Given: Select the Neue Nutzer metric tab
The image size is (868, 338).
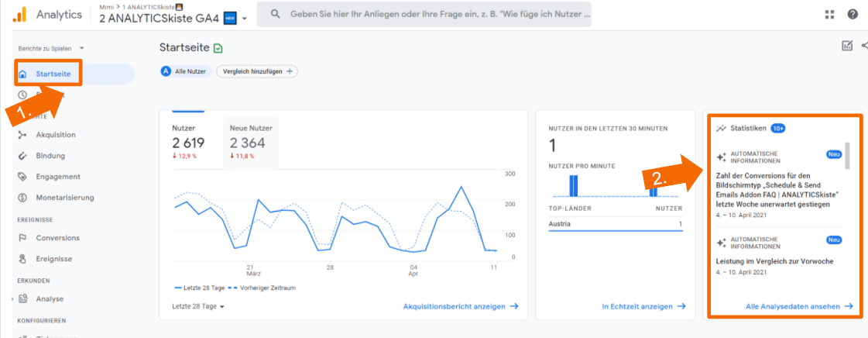Looking at the screenshot, I should coord(250,141).
